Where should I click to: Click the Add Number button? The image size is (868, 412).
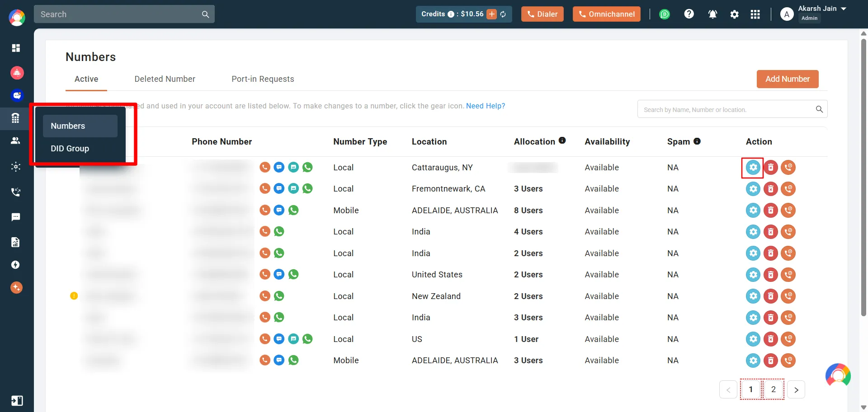click(x=787, y=79)
